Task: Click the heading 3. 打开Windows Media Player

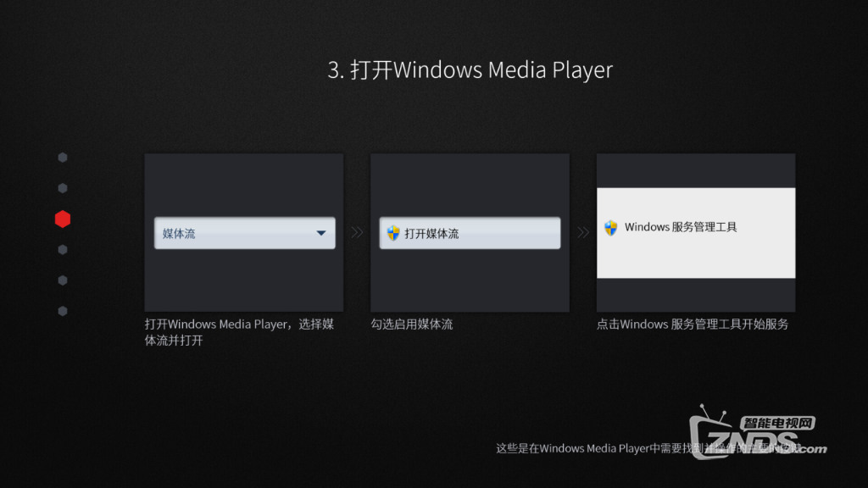Action: 470,69
